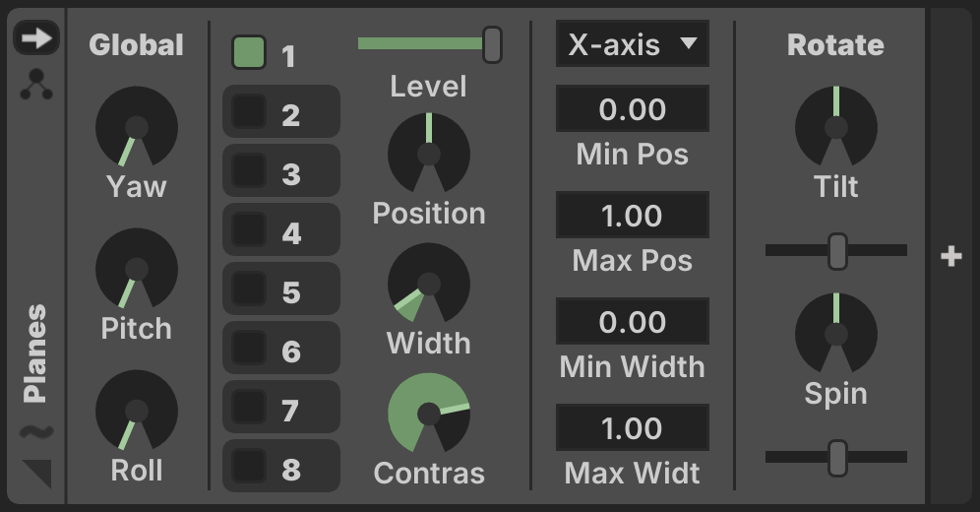980x512 pixels.
Task: Open the X-axis dropdown
Action: coord(632,43)
